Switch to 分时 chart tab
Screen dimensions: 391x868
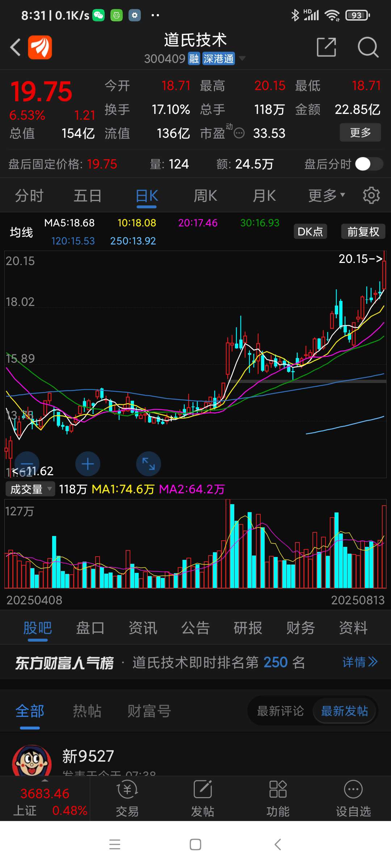pos(29,196)
